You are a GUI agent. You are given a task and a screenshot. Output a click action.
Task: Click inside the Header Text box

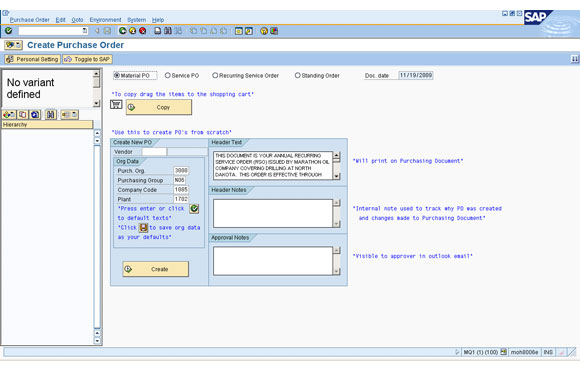coord(273,165)
